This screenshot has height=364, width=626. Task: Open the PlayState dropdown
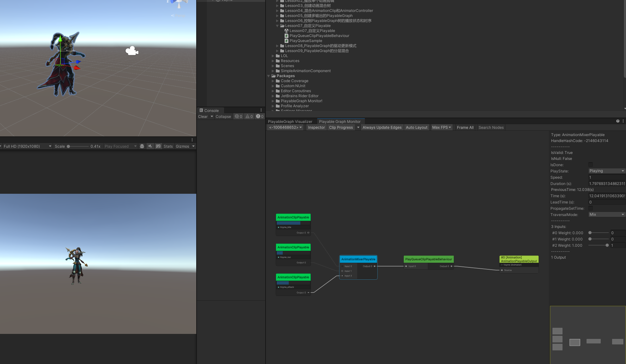point(607,171)
